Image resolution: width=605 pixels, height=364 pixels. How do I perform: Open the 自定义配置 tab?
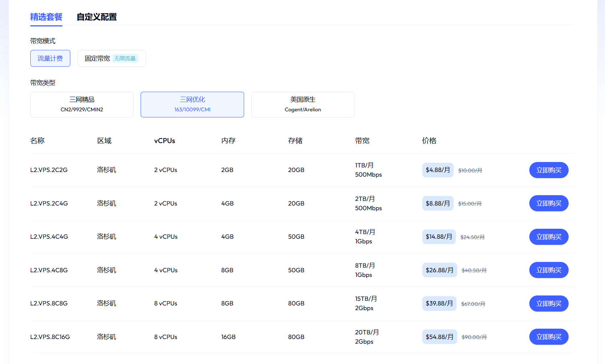click(x=97, y=17)
